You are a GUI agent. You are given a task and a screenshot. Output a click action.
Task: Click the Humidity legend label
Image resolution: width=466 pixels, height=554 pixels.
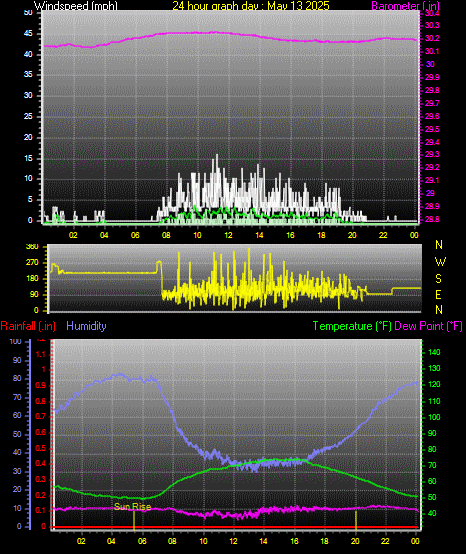coord(86,326)
